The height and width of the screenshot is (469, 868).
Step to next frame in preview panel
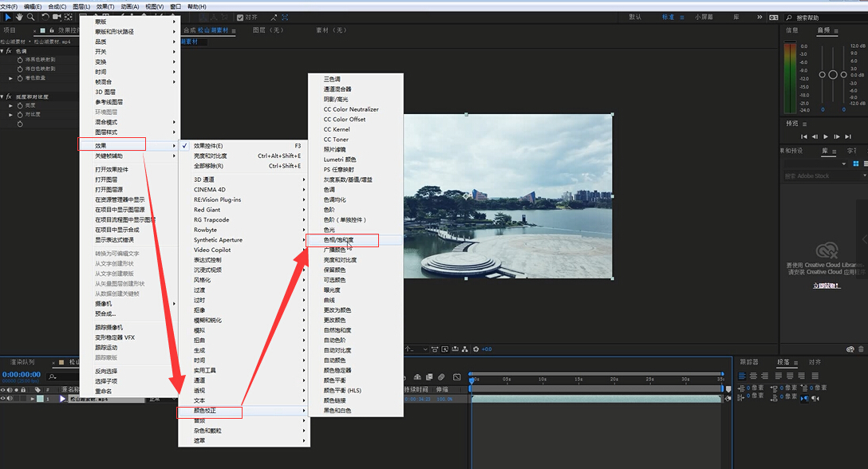point(837,136)
